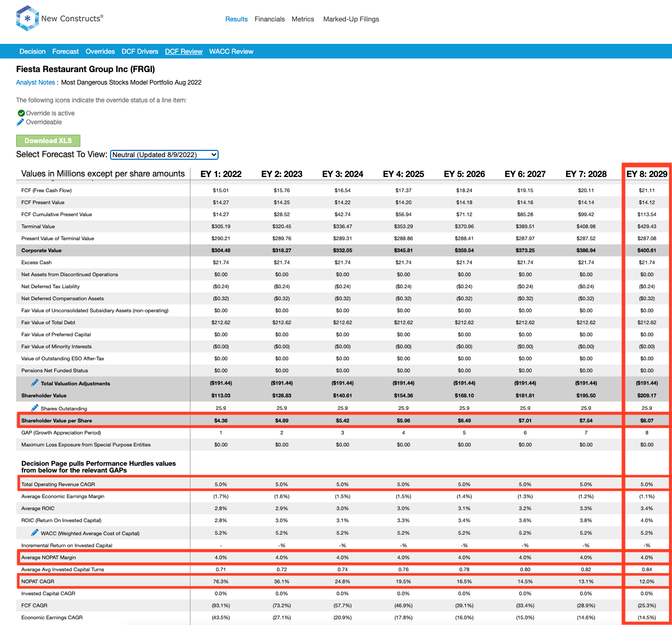The width and height of the screenshot is (672, 625).
Task: Click the New Constructs brand name text
Action: click(72, 18)
